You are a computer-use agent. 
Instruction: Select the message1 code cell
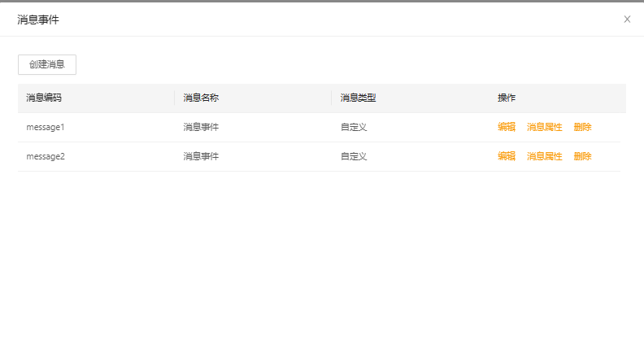[x=46, y=127]
